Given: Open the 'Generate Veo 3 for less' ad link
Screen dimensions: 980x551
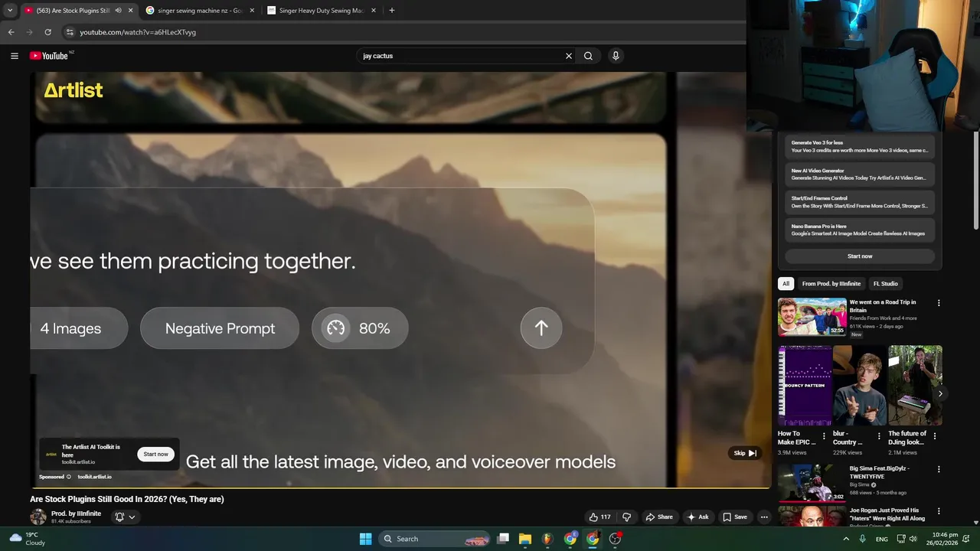Looking at the screenshot, I should [860, 146].
